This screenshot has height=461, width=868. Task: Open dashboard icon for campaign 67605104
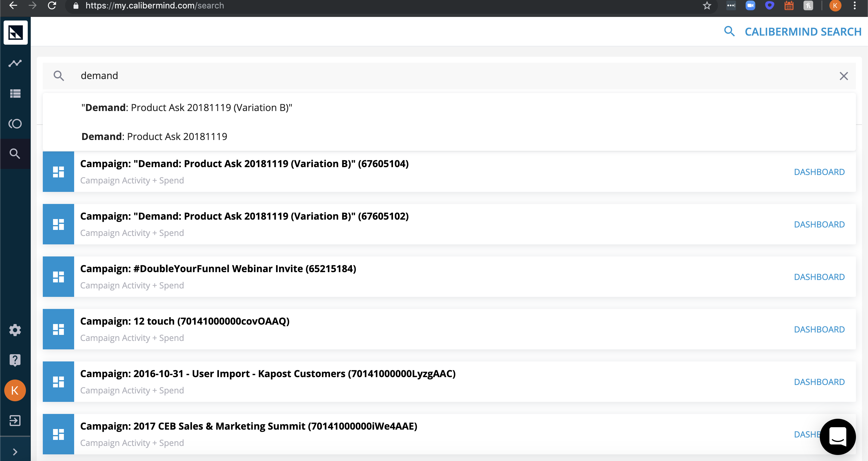[58, 172]
